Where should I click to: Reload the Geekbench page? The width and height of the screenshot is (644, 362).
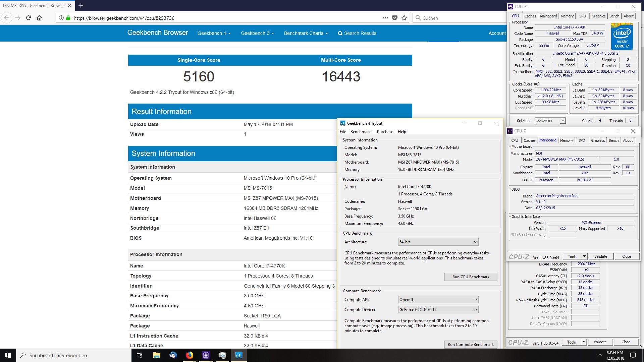(29, 18)
